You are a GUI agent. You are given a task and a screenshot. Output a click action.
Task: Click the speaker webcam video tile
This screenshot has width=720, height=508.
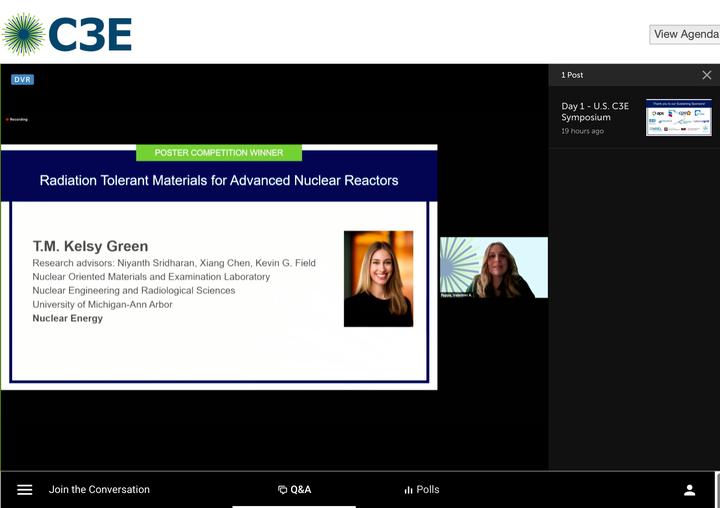tap(493, 267)
